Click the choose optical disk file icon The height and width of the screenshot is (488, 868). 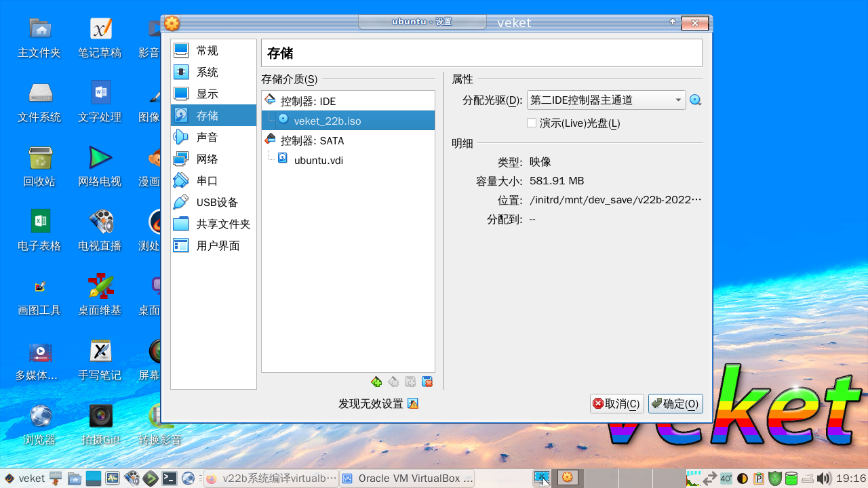(695, 100)
